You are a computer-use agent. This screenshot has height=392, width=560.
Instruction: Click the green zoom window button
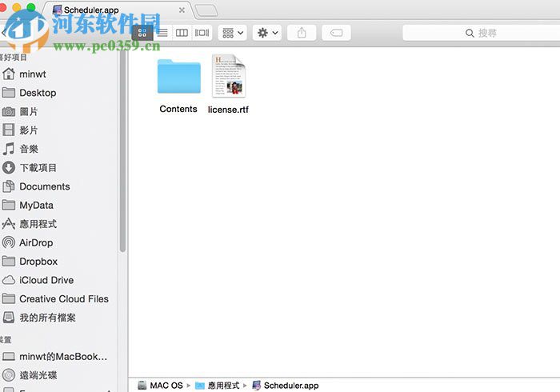[x=31, y=6]
